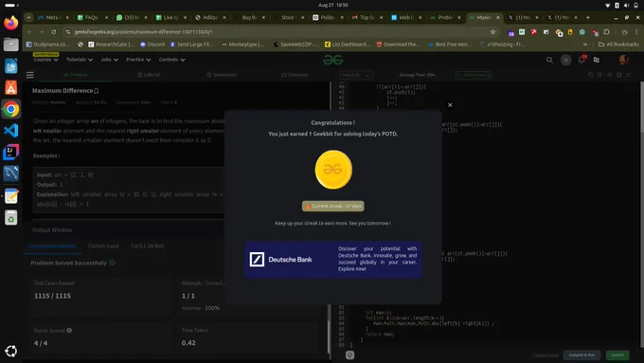Open the user profile avatar on GeeksforGeeks
This screenshot has height=363, width=644.
coord(623,60)
